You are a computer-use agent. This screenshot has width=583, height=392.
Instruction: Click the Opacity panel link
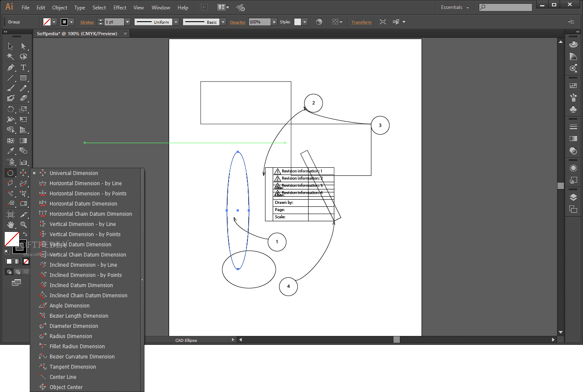click(238, 22)
